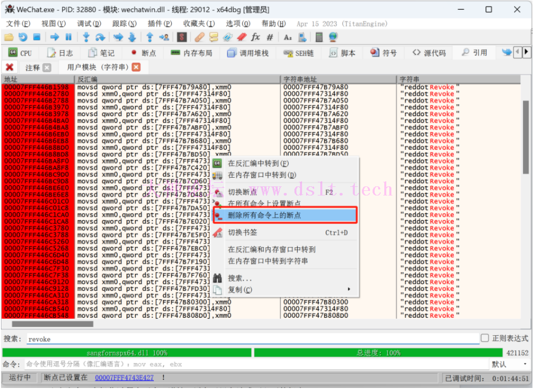Choose 在内存窗口中转到(D) in context menu

[x=286, y=175]
